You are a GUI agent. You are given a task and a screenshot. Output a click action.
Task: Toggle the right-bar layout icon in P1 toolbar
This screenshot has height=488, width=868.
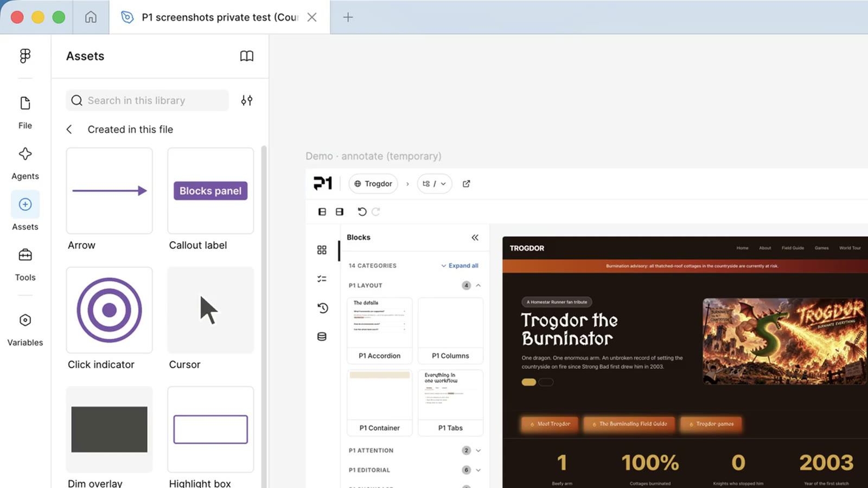(340, 211)
